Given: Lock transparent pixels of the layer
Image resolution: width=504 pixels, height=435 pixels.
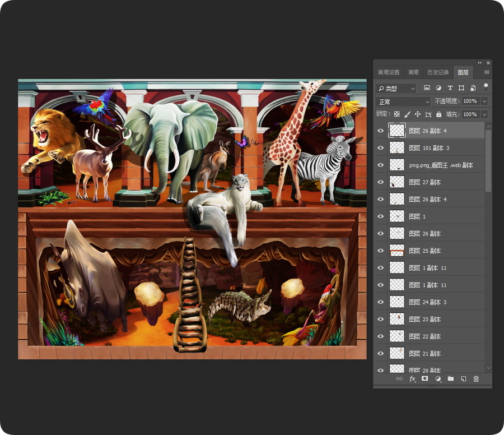Looking at the screenshot, I should (397, 114).
